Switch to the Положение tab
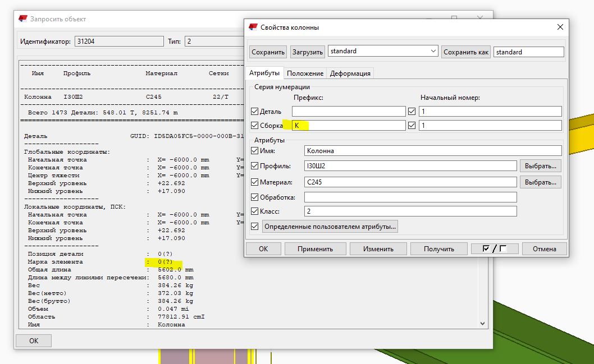This screenshot has width=594, height=364. coord(305,73)
